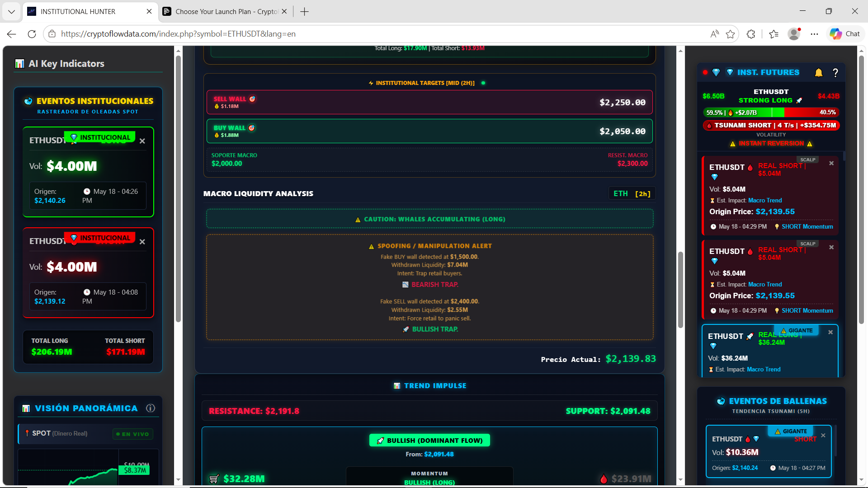Viewport: 868px width, 488px height.
Task: Click the EN VIVO live indicator
Action: (x=133, y=434)
